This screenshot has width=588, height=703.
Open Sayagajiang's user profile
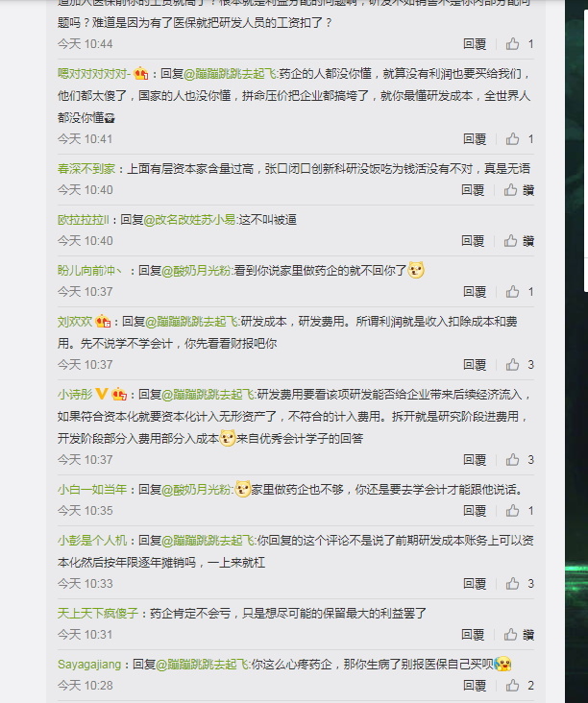[x=89, y=665]
